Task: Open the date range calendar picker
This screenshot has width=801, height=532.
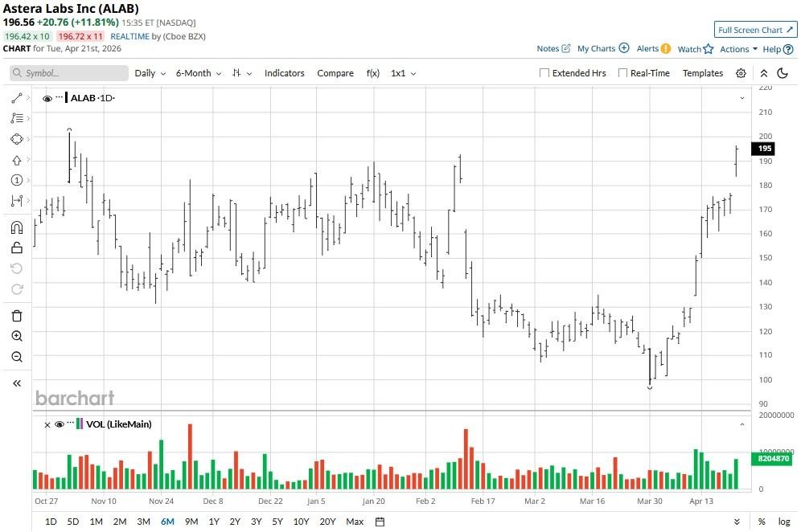Action: pos(380,522)
